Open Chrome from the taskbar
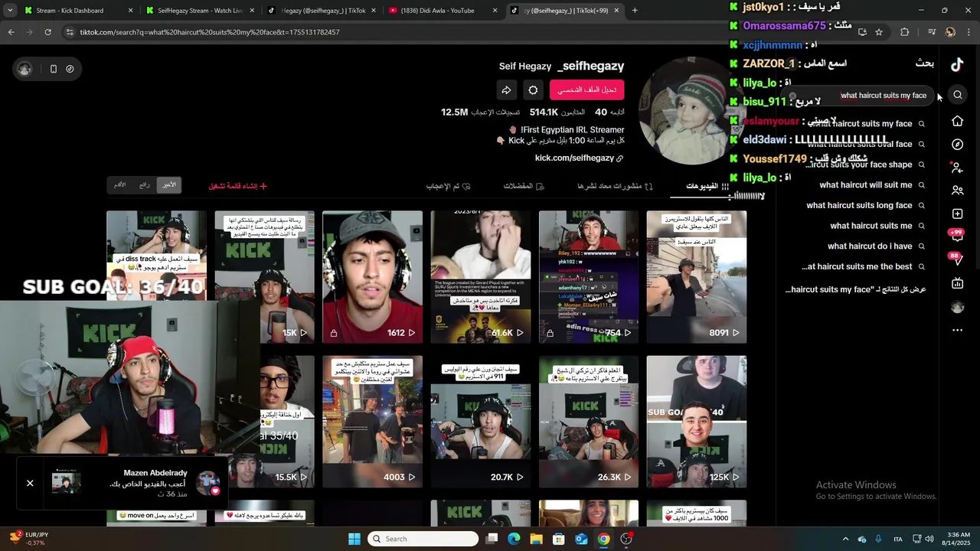The width and height of the screenshot is (980, 551). (604, 539)
